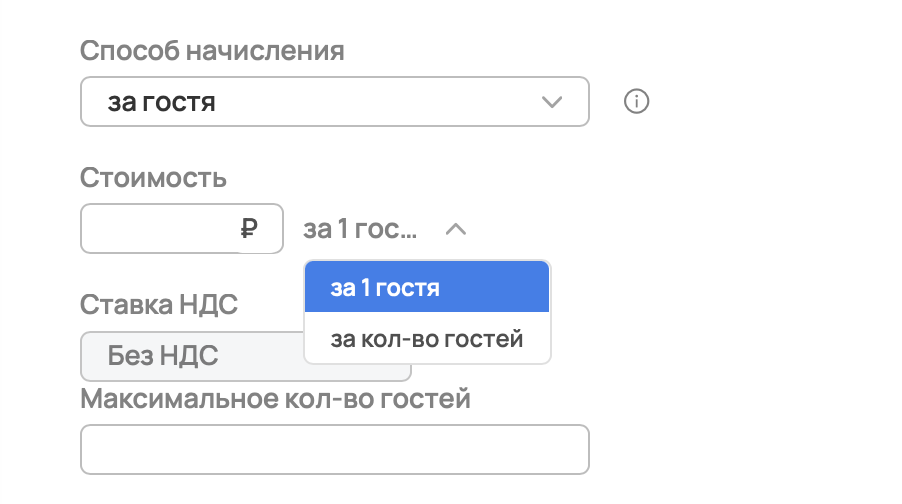The width and height of the screenshot is (902, 504).
Task: Click the upward chevron next to за 1 гос…
Action: [x=456, y=229]
